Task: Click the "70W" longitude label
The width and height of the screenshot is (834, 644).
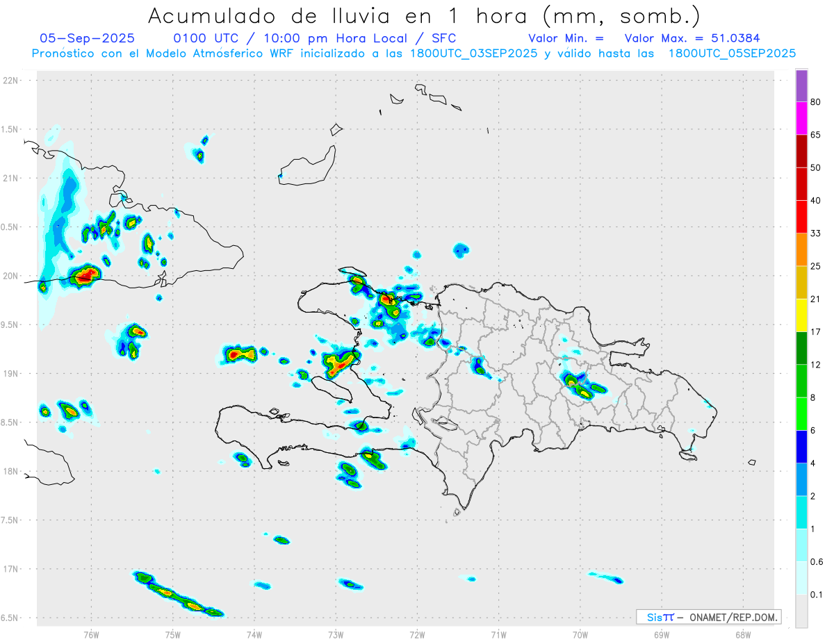Action: point(580,634)
